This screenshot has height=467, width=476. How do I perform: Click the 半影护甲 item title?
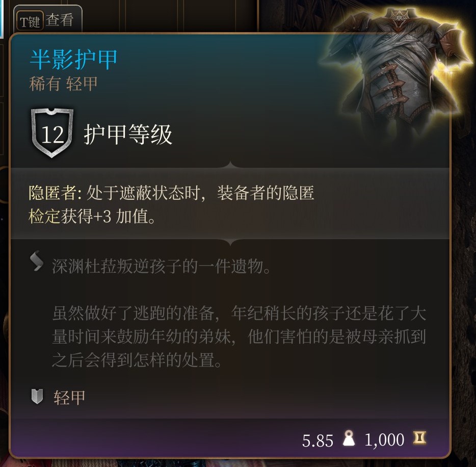(x=73, y=59)
